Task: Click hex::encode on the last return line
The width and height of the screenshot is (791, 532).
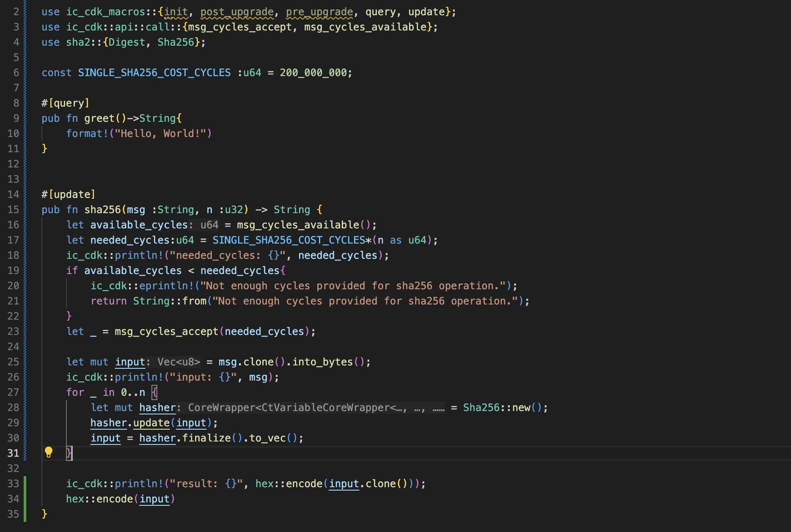Action: tap(99, 499)
